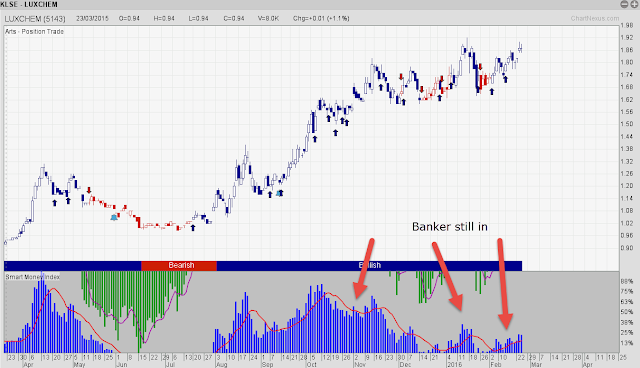Click the plus expand icon on chart title bar

(x=634, y=4)
